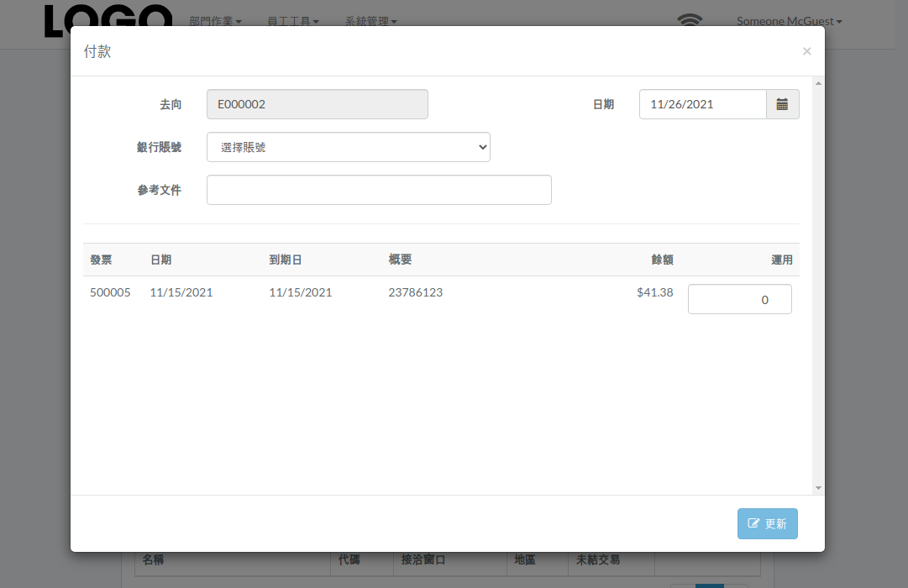
Task: Click the date field showing 11/26/2021
Action: [x=702, y=104]
